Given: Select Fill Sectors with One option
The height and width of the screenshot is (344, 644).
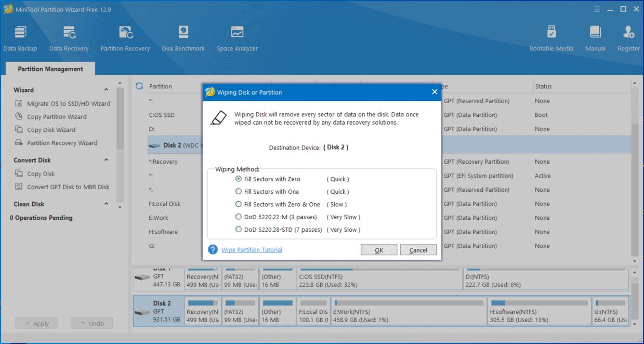Looking at the screenshot, I should [x=239, y=191].
